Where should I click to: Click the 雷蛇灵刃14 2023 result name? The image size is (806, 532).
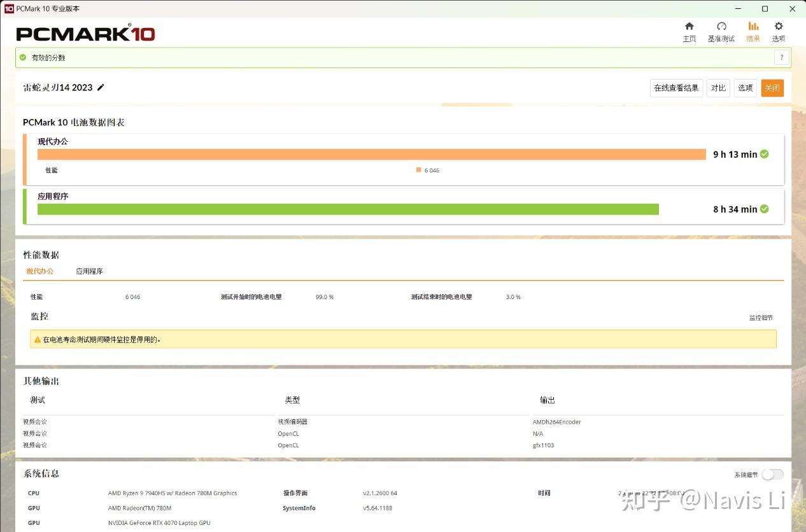pyautogui.click(x=58, y=87)
